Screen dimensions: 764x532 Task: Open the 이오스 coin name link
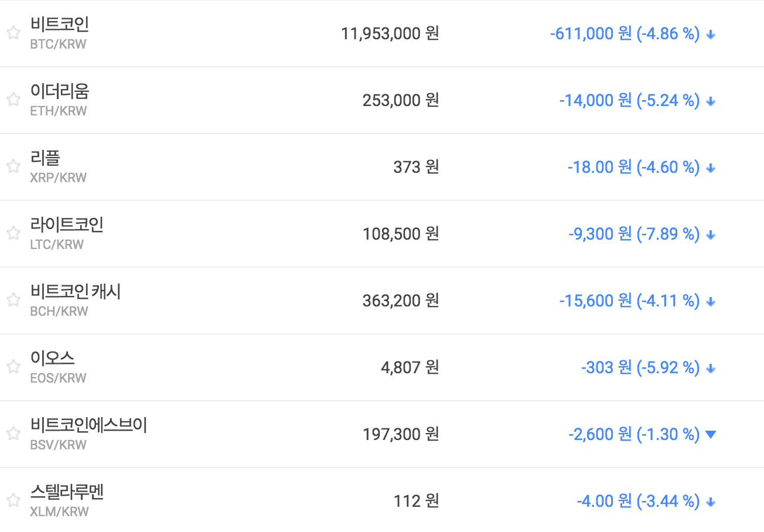click(52, 358)
